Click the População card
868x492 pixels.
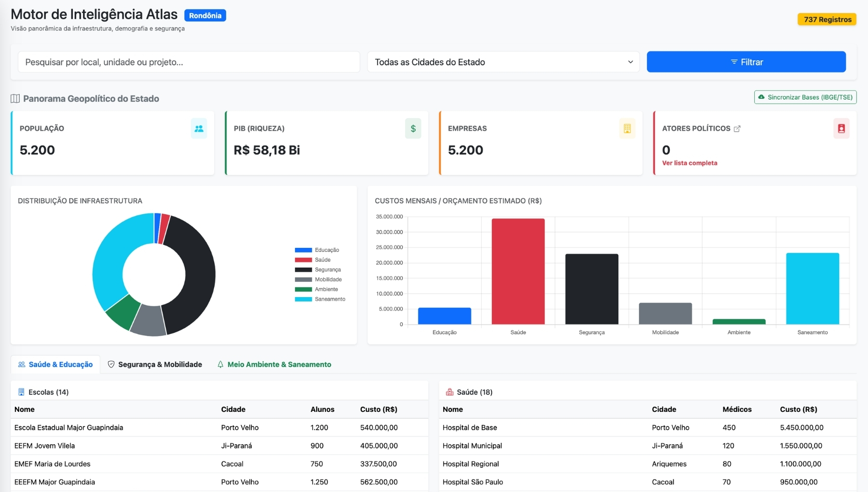tap(112, 143)
